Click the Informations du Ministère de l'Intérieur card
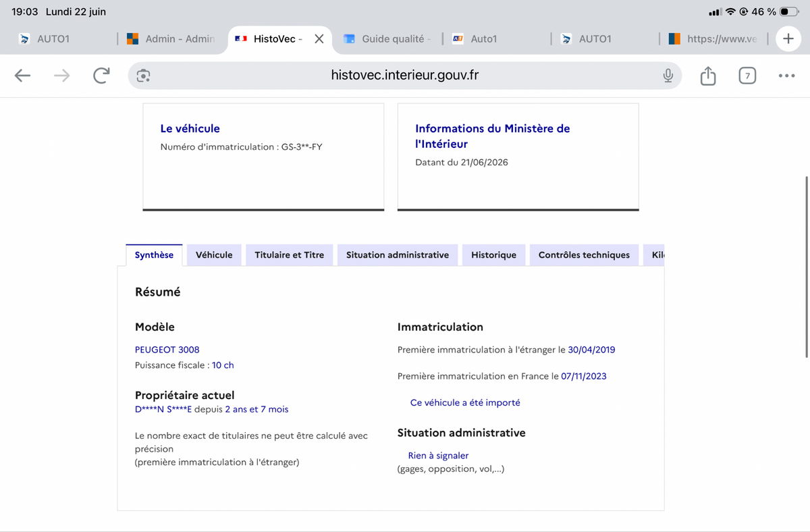Screen dimensions: 810x532 point(518,157)
